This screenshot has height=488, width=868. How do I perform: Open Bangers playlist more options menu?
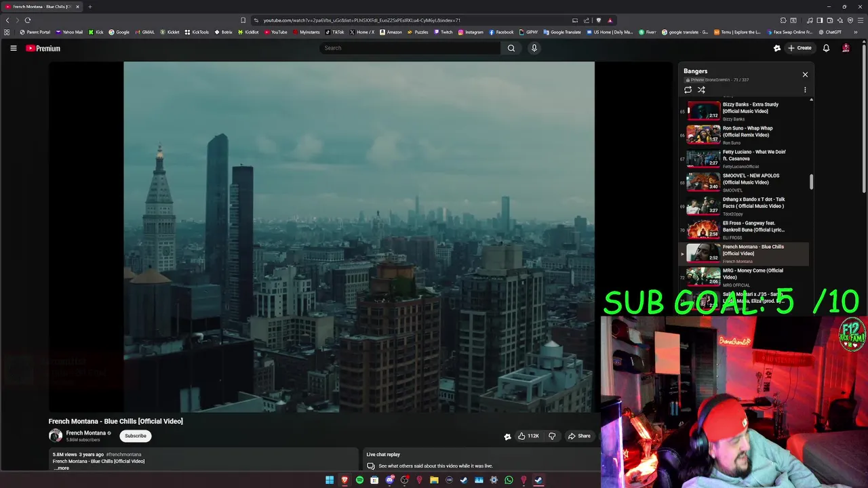click(x=805, y=89)
